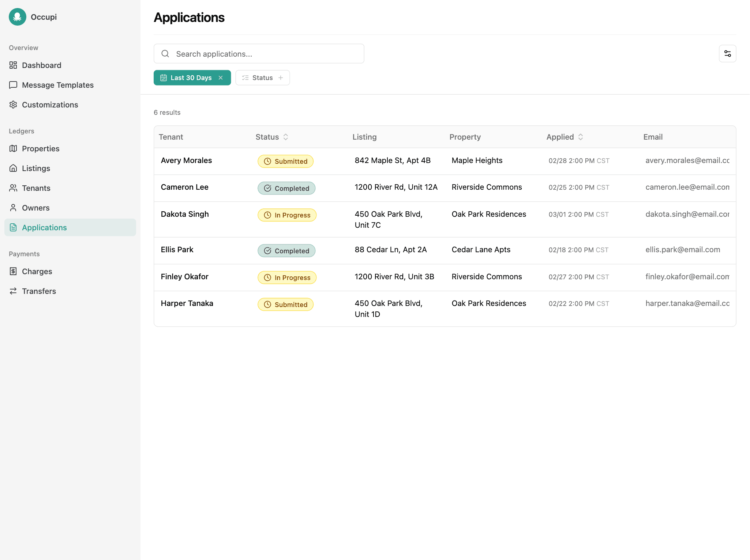Click the Message Templates chat icon
Screen dimensions: 750x560
click(13, 85)
